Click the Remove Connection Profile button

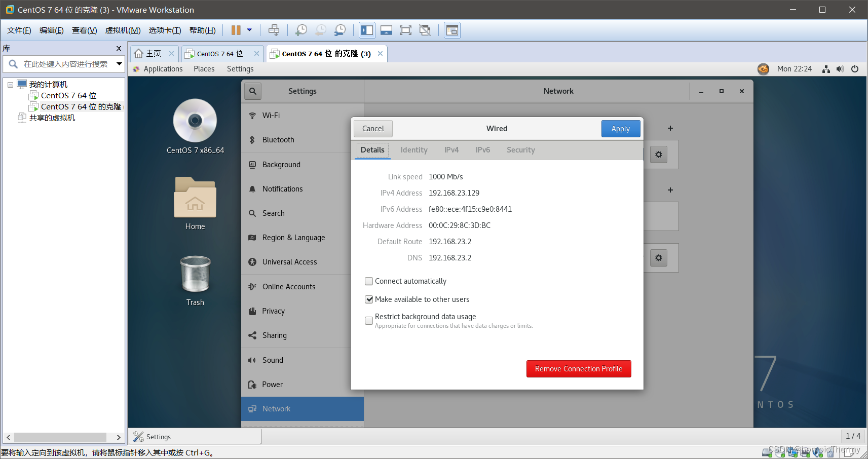[579, 369]
